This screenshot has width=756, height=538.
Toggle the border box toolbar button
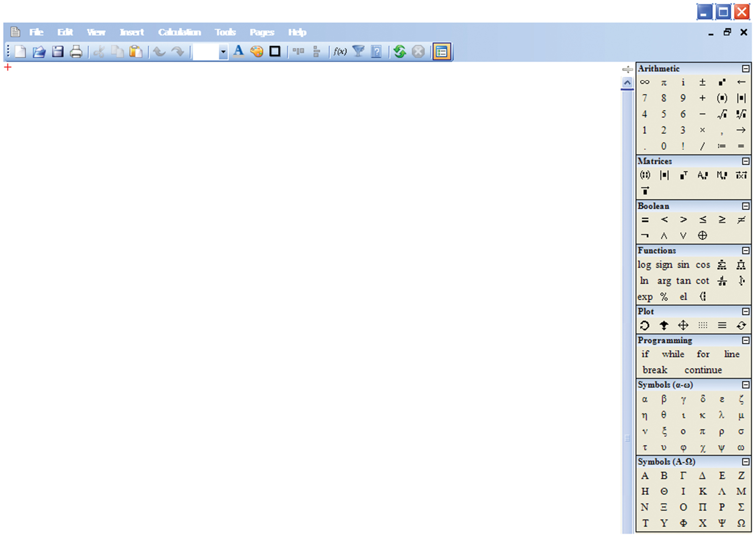[275, 52]
